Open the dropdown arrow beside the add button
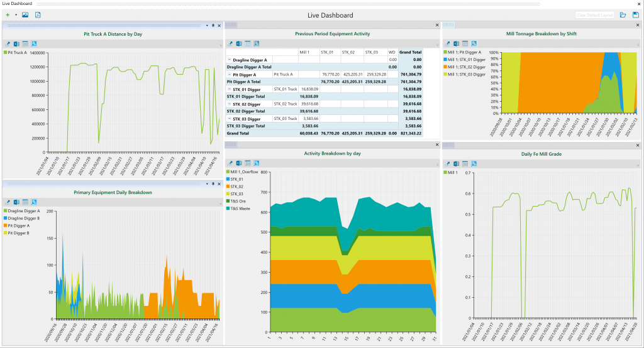The height and width of the screenshot is (348, 644). (x=16, y=14)
